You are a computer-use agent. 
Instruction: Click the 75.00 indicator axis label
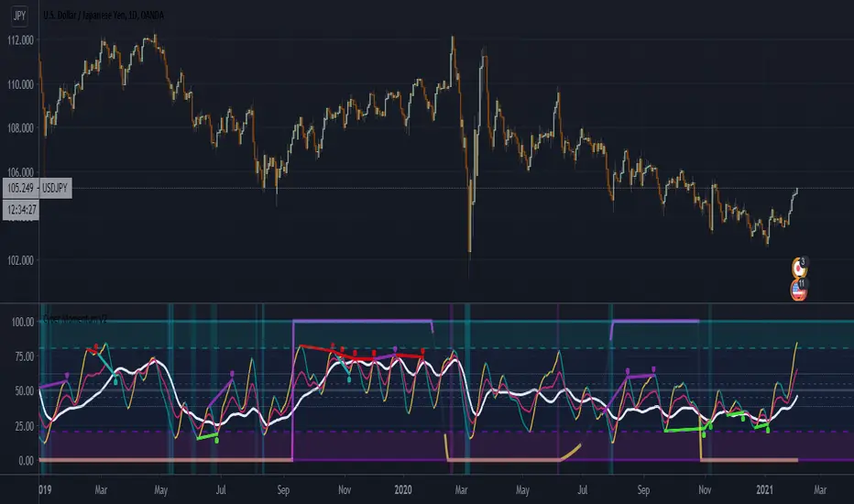(25, 356)
